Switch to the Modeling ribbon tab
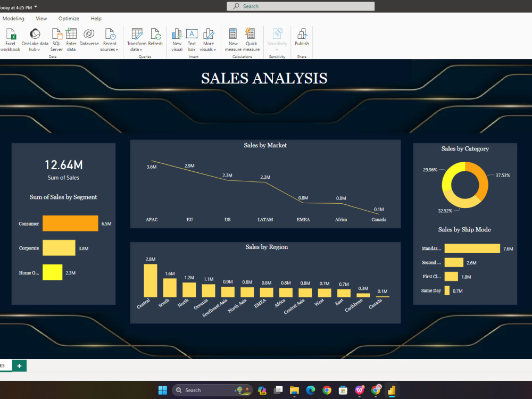The width and height of the screenshot is (532, 399). pos(13,18)
